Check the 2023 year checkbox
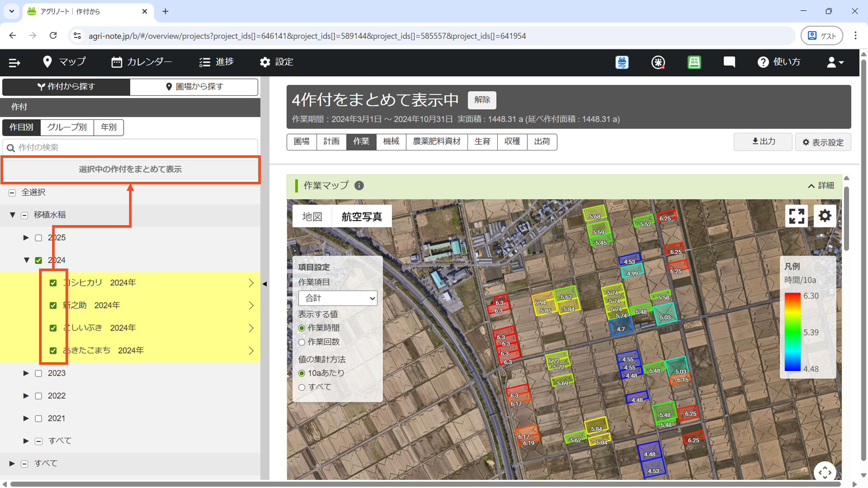The width and height of the screenshot is (868, 488). point(39,373)
